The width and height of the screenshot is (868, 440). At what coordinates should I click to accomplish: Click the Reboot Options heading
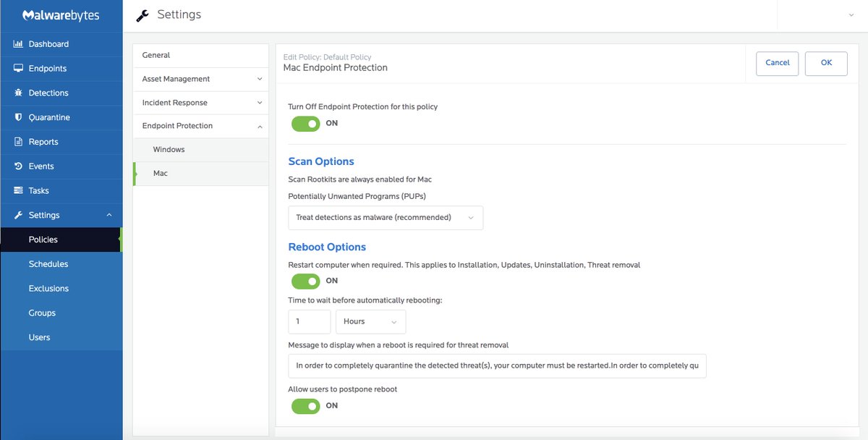(x=327, y=247)
